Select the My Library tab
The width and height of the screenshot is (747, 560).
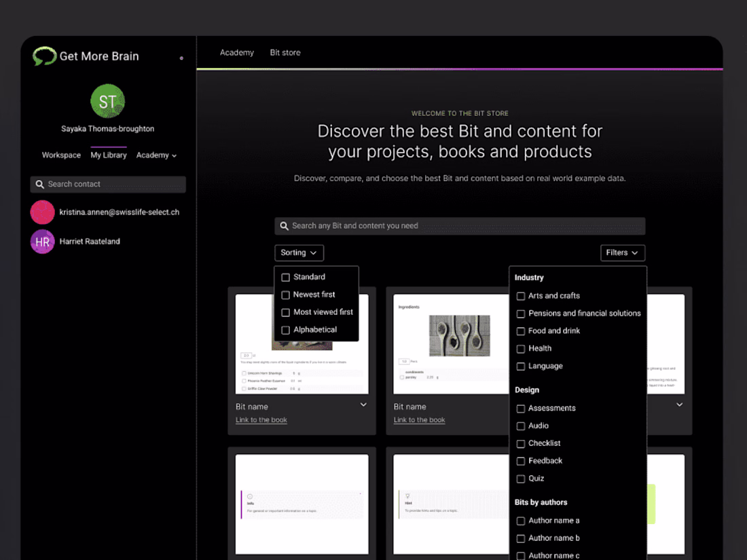point(109,155)
